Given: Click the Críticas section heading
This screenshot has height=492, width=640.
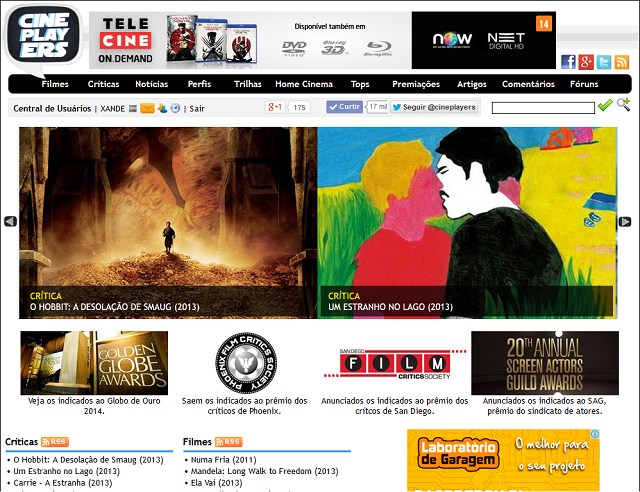Looking at the screenshot, I should pyautogui.click(x=22, y=442).
